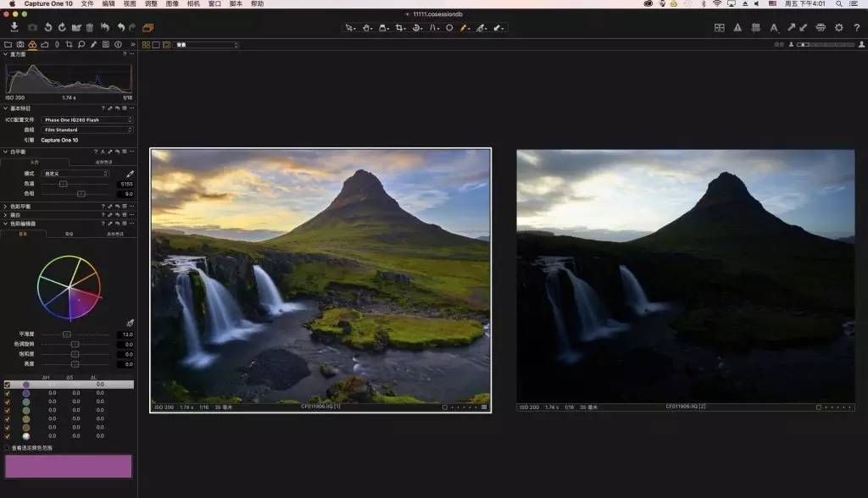Open the Film Standard curve dropdown
Image resolution: width=868 pixels, height=498 pixels.
pos(86,130)
